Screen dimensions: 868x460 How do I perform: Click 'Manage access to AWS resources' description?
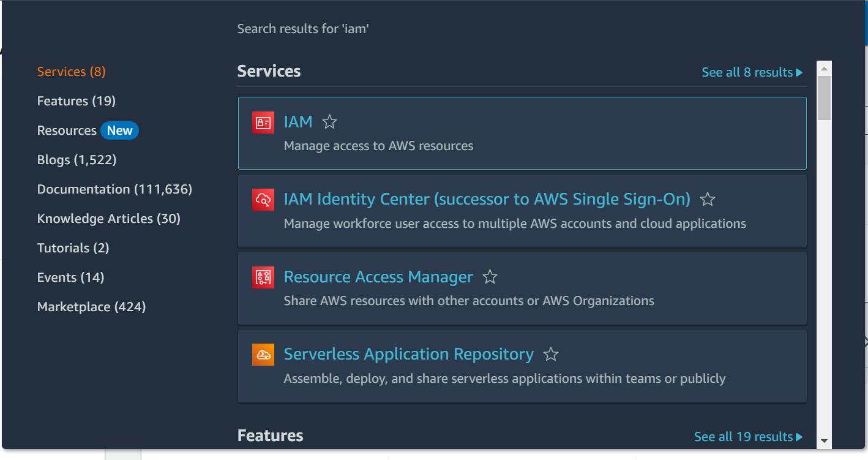tap(378, 146)
